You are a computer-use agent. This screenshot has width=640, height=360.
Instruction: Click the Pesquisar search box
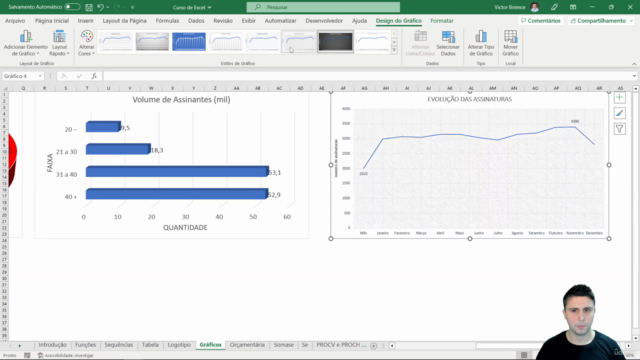pos(323,7)
